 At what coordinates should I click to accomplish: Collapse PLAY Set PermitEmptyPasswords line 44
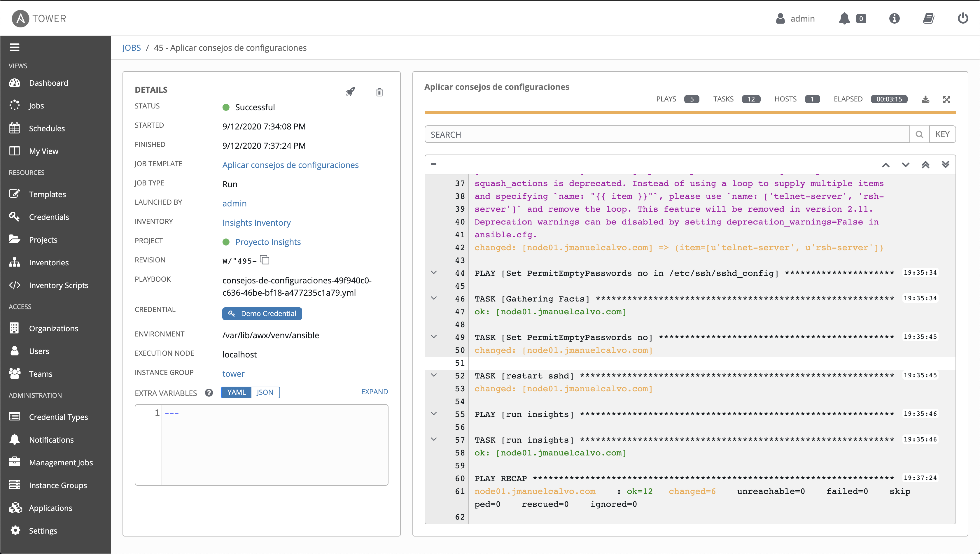click(x=433, y=272)
